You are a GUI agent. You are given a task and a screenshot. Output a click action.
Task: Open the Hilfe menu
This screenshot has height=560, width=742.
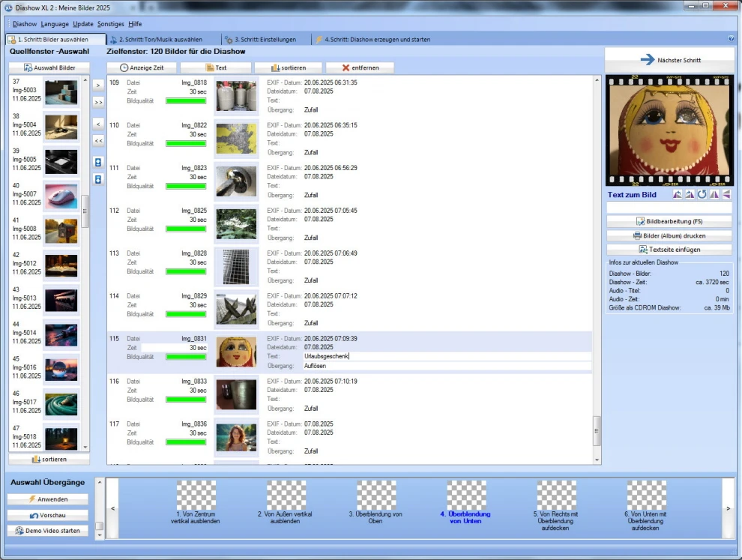click(135, 24)
